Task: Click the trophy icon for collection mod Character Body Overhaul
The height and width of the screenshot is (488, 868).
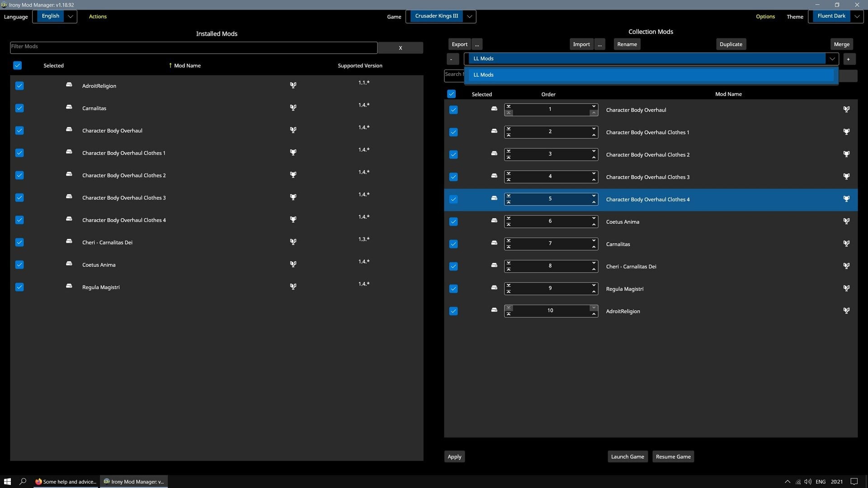Action: [846, 109]
